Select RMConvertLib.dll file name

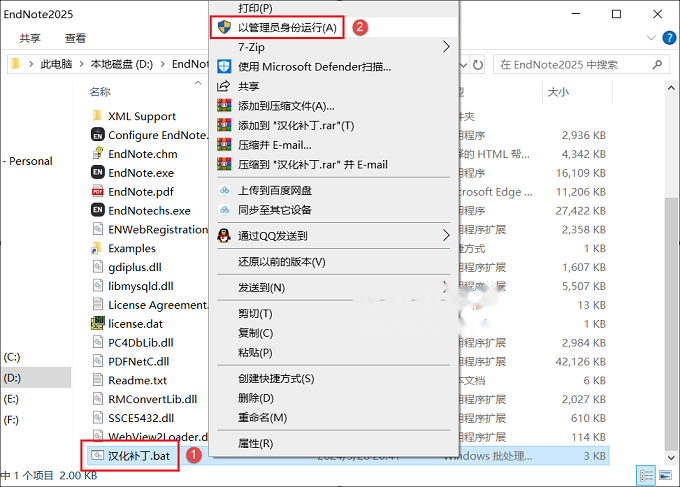[x=153, y=399]
